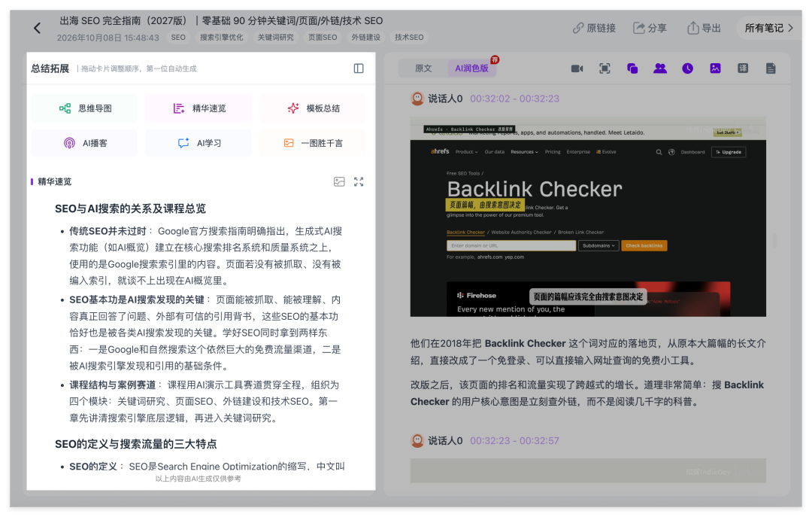812x517 pixels.
Task: Open the AI播客 podcast card
Action: pyautogui.click(x=85, y=143)
